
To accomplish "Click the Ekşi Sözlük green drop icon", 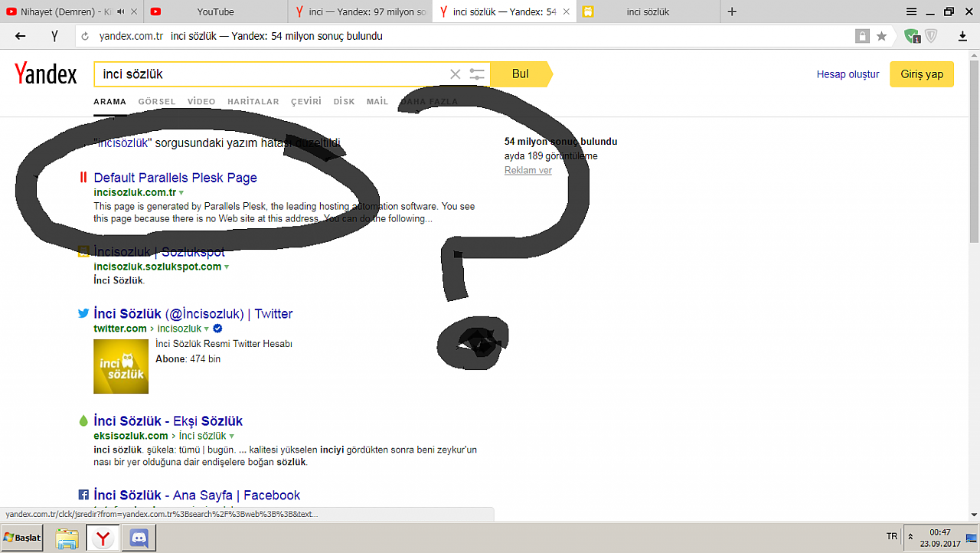I will point(83,420).
